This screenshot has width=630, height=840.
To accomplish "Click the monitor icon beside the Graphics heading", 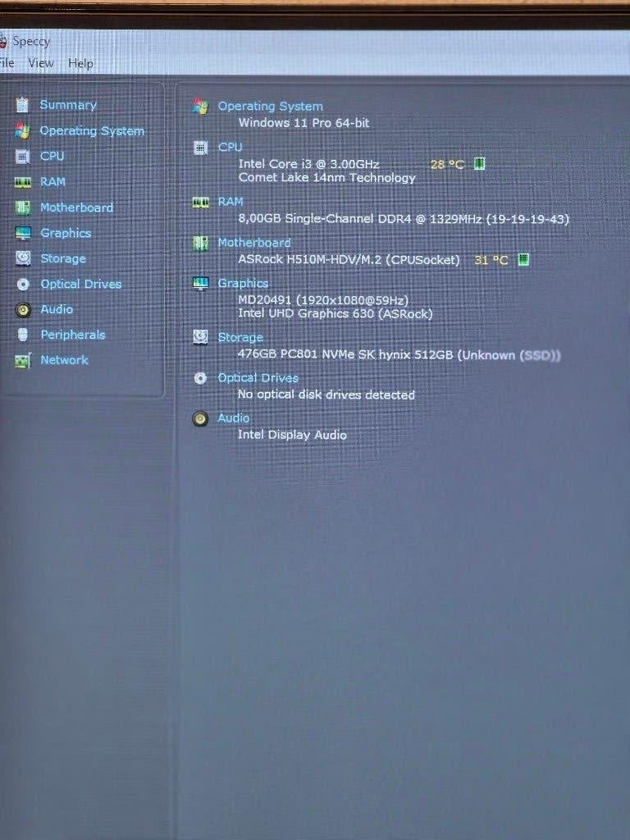I will 200,283.
